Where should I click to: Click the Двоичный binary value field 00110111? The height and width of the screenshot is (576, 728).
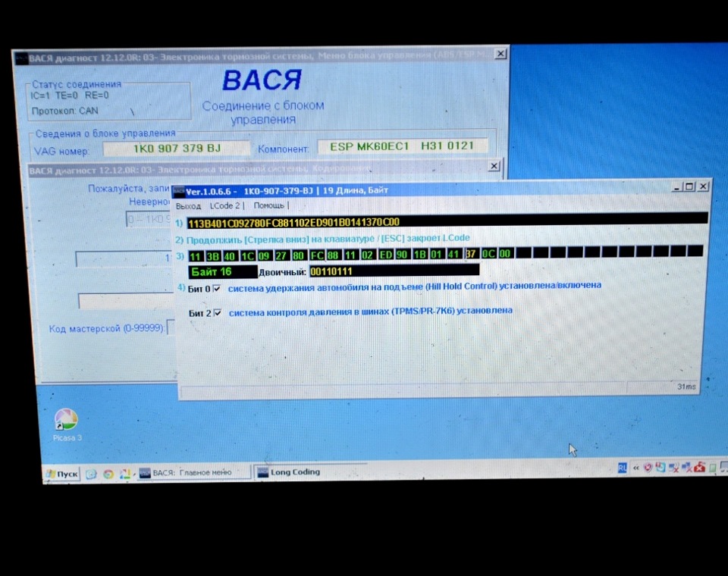tap(394, 271)
